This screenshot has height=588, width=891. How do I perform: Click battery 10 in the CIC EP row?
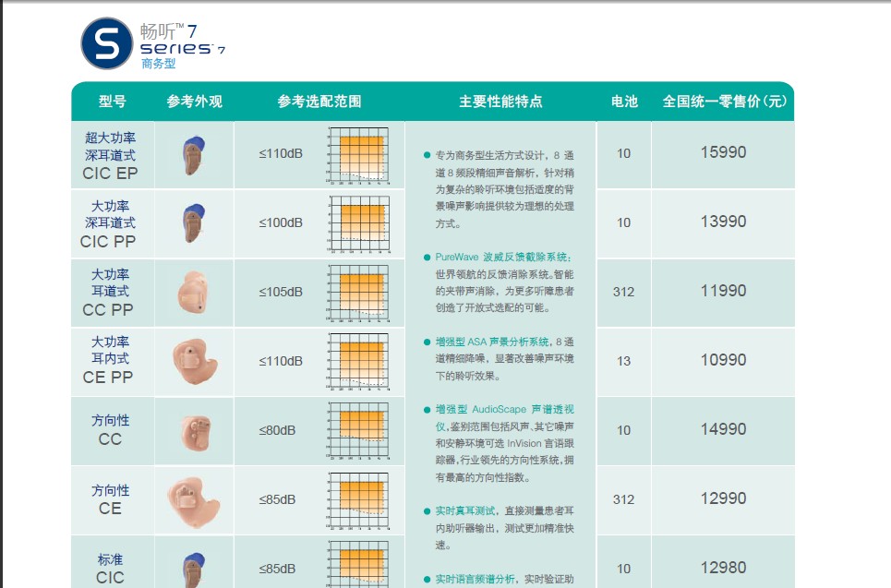pyautogui.click(x=624, y=153)
